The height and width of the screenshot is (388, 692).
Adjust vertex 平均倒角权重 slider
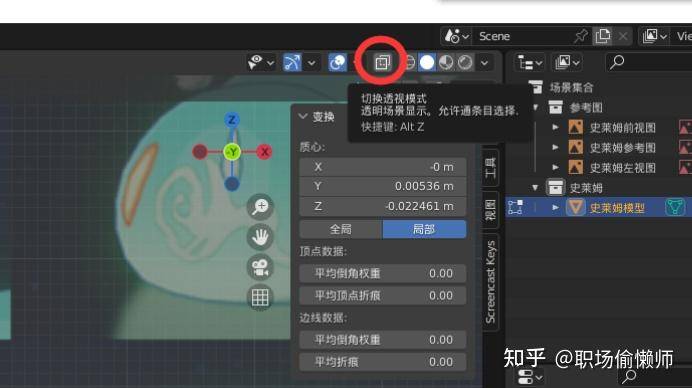[383, 273]
